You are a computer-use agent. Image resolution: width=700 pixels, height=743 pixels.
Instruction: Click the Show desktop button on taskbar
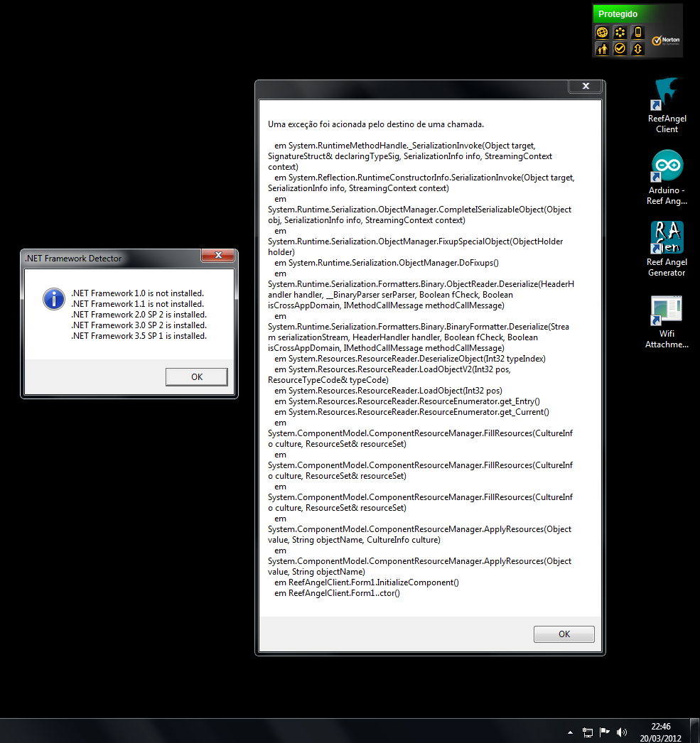695,731
